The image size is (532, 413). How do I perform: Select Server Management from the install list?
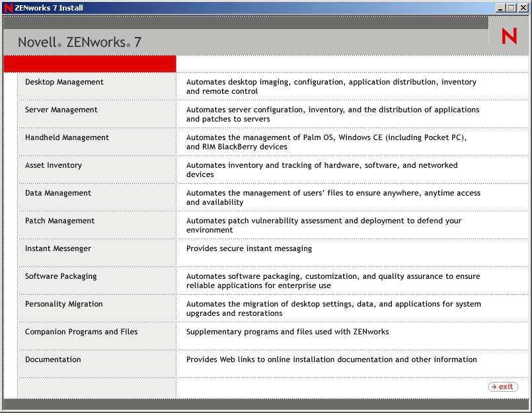[61, 110]
